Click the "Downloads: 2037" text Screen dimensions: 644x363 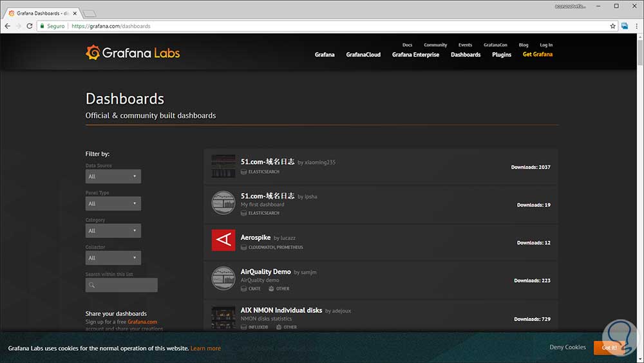point(531,167)
